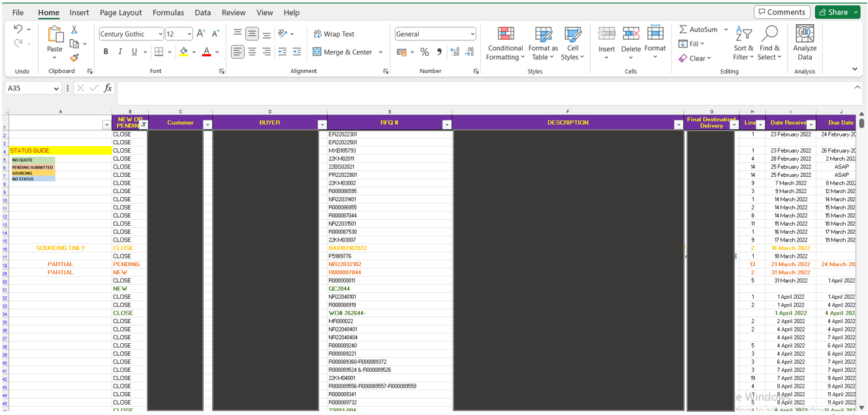Screen dimensions: 868x415
Task: Click the Redo arrow icon
Action: (18, 44)
